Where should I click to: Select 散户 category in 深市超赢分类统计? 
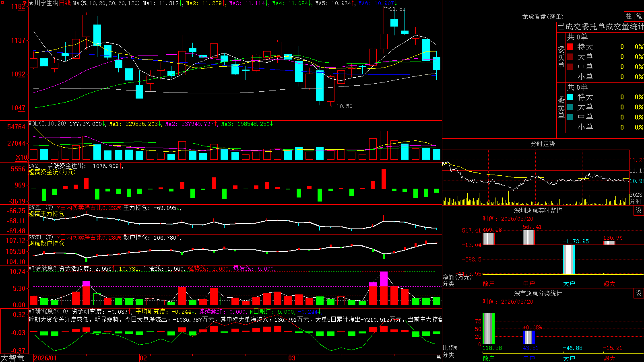[x=489, y=358]
